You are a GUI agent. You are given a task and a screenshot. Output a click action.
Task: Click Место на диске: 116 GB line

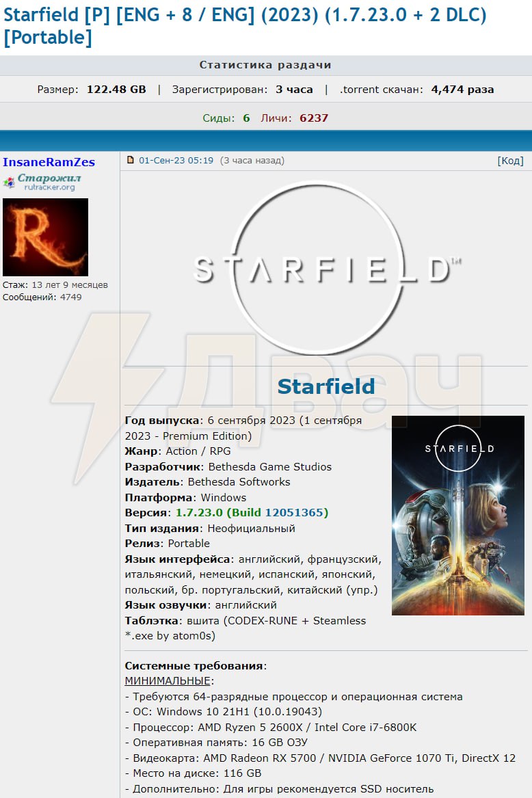[193, 773]
